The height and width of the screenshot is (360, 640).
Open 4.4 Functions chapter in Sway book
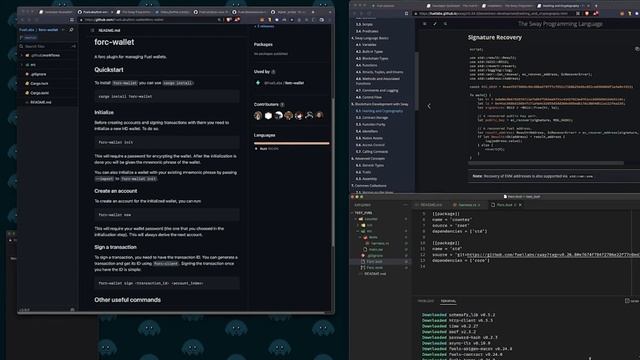367,65
